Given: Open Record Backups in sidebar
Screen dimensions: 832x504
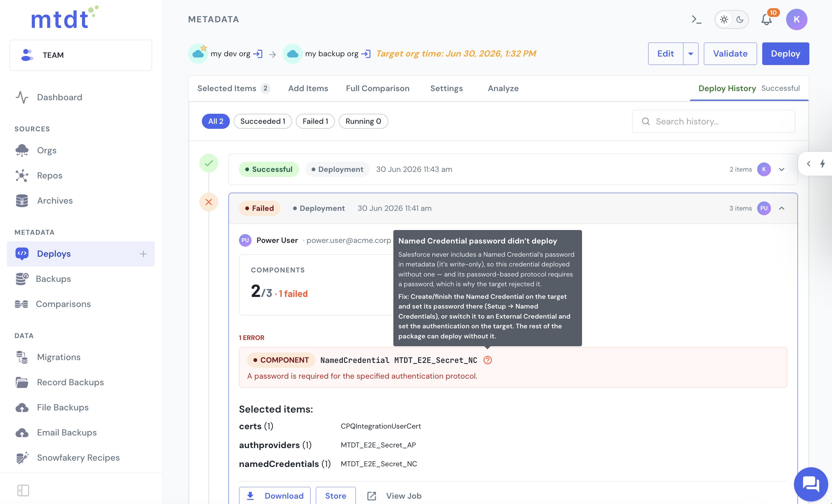Looking at the screenshot, I should coord(81,382).
